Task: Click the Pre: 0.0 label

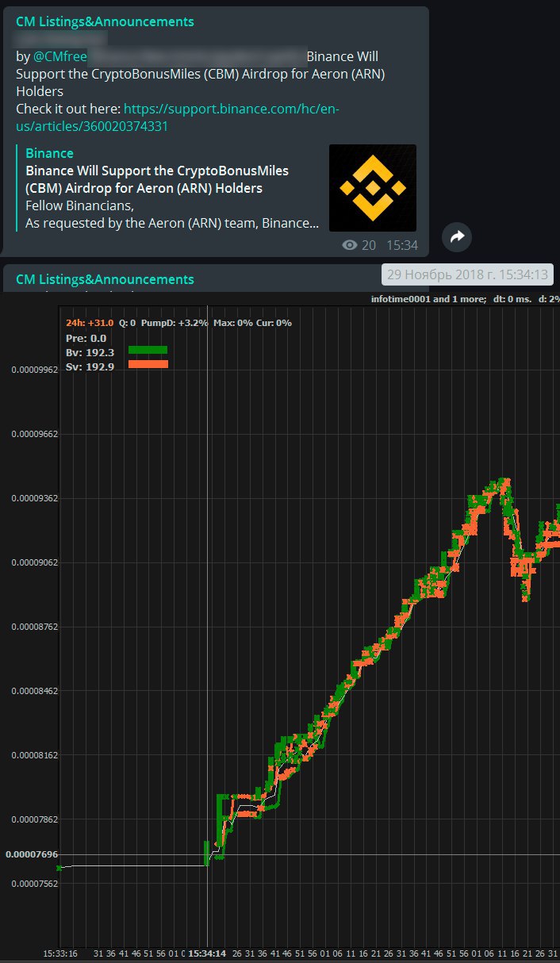Action: point(86,338)
